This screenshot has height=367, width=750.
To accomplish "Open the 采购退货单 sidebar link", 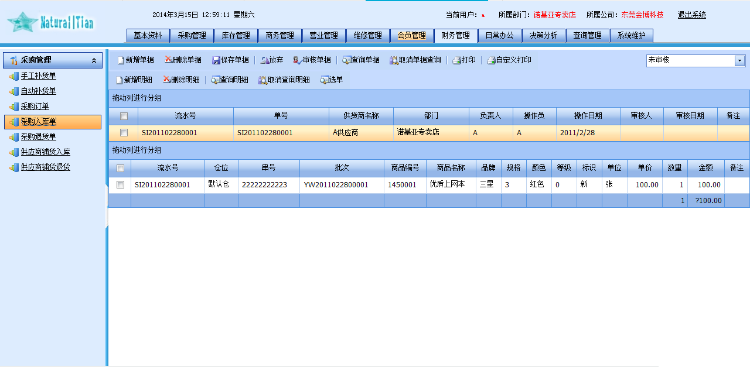I will tap(38, 137).
